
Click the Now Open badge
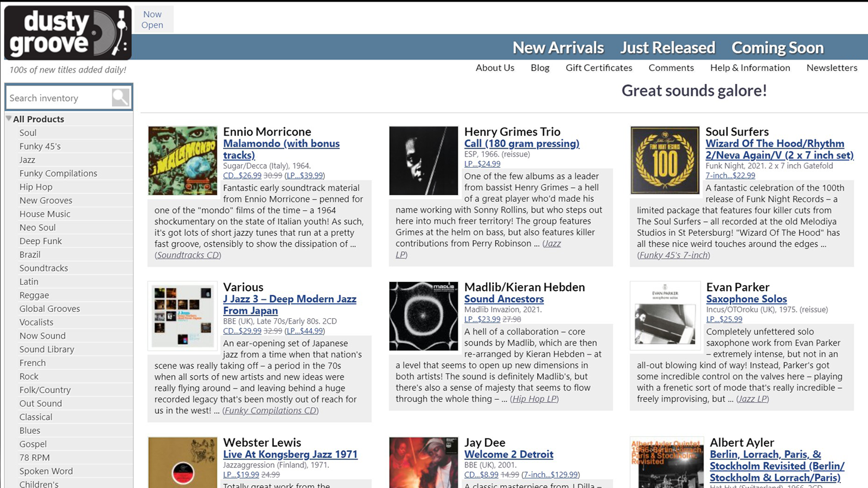point(152,20)
